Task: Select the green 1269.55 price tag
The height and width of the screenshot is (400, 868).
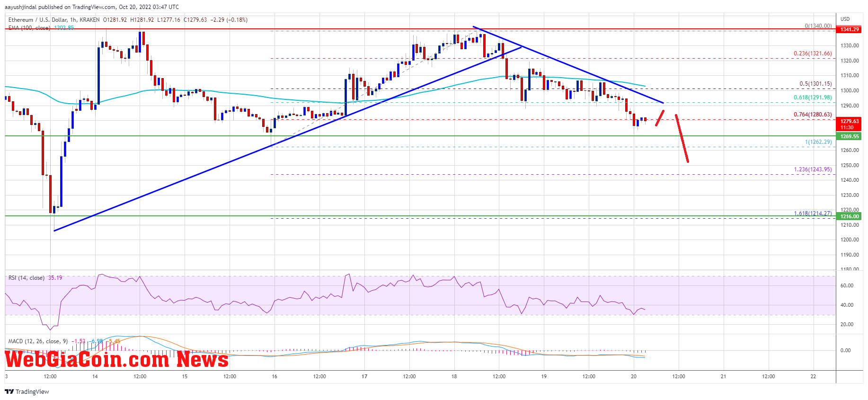Action: click(x=850, y=136)
